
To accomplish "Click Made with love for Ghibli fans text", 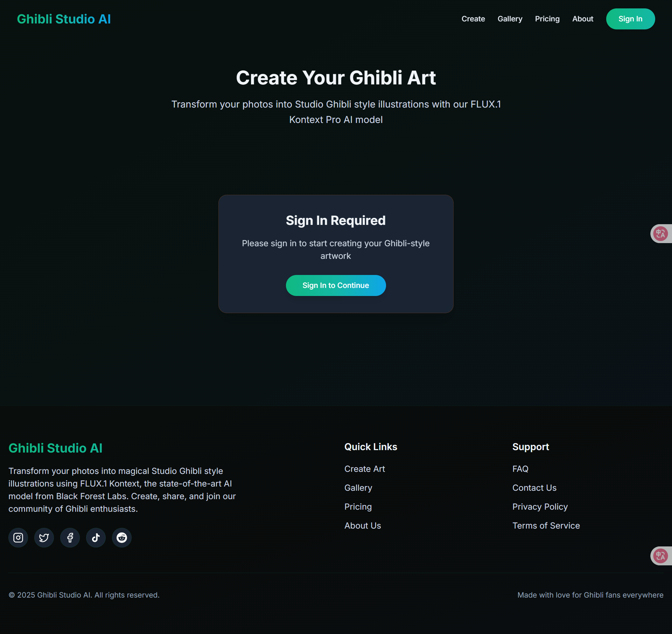I will pyautogui.click(x=590, y=595).
